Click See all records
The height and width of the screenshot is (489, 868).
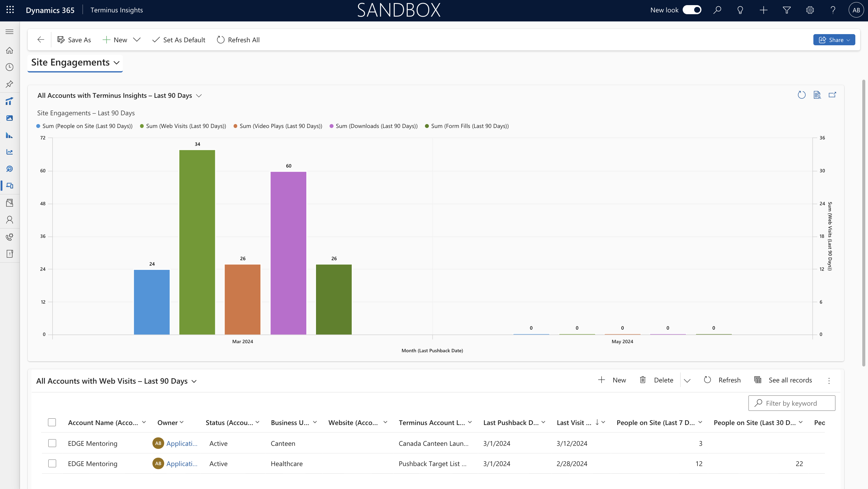[x=783, y=380]
